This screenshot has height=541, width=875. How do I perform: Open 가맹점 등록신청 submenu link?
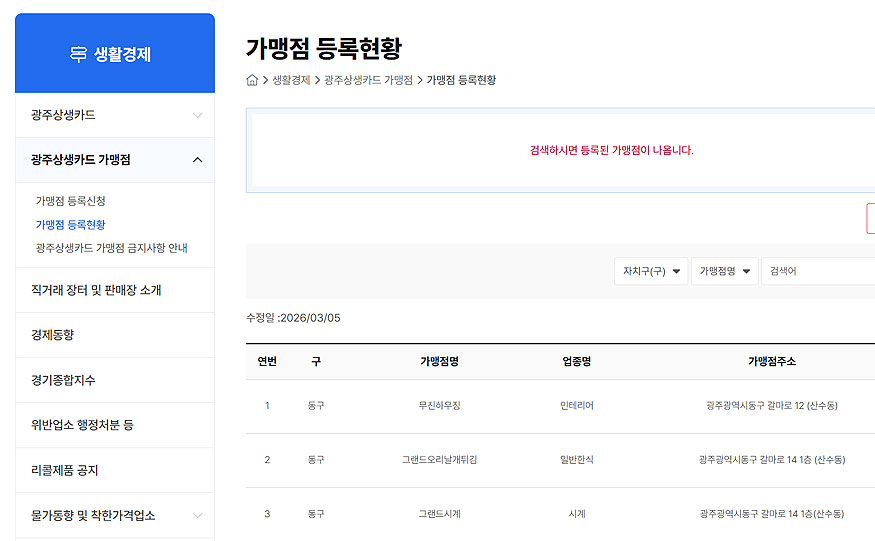point(71,201)
